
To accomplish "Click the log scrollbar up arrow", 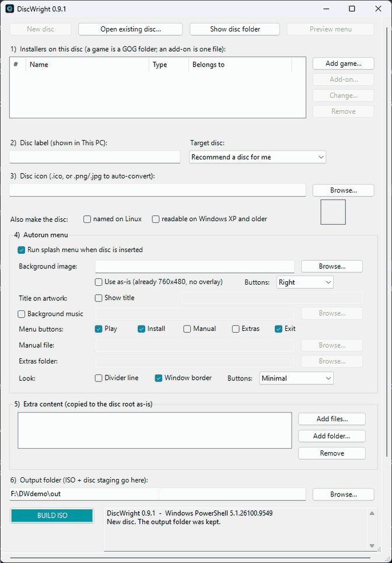I will 372,513.
